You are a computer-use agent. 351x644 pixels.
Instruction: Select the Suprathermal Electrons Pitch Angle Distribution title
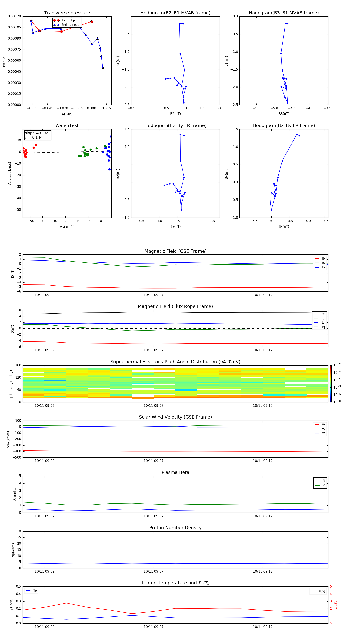pos(175,362)
